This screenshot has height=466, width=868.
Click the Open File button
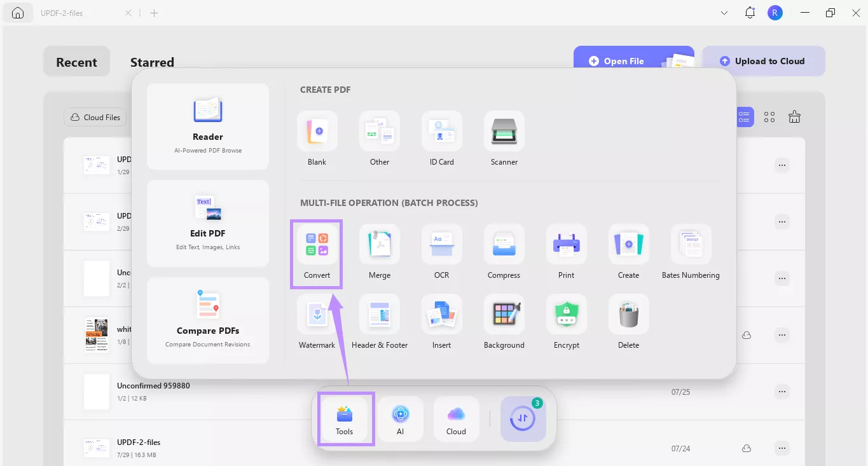pyautogui.click(x=623, y=61)
